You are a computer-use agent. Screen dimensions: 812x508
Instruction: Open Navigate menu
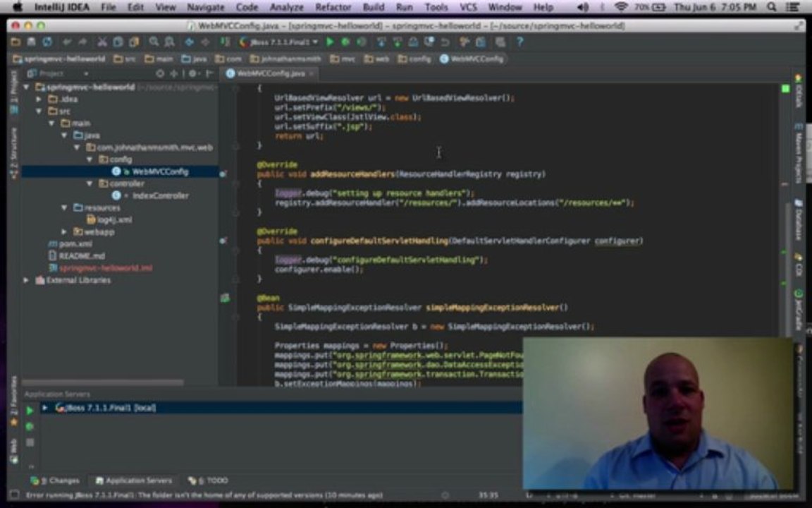[206, 7]
